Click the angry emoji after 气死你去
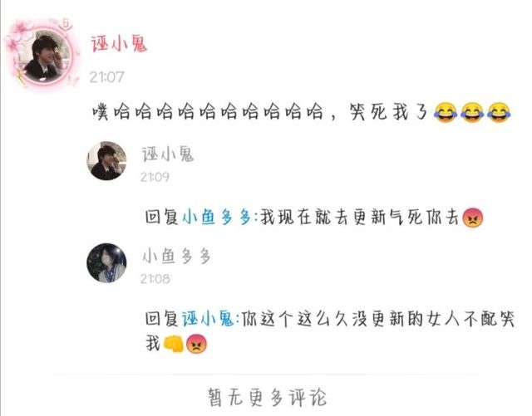Viewport: 532px width, 416px height. point(473,217)
